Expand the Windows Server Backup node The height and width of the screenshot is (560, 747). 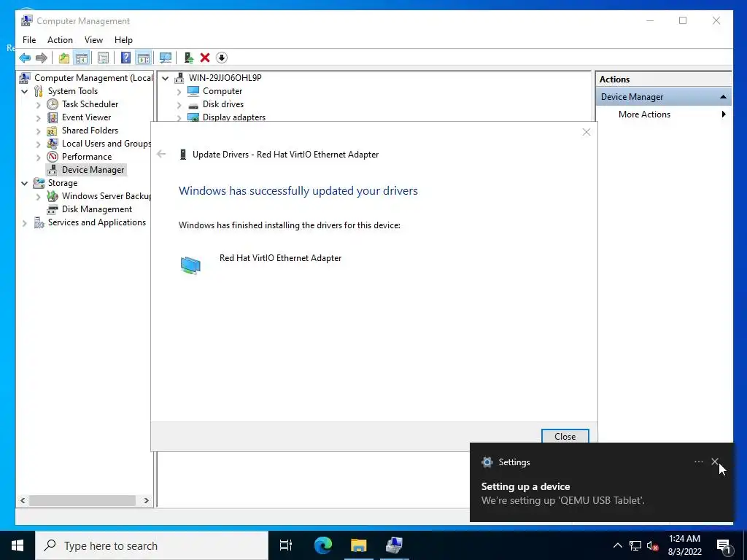coord(39,196)
